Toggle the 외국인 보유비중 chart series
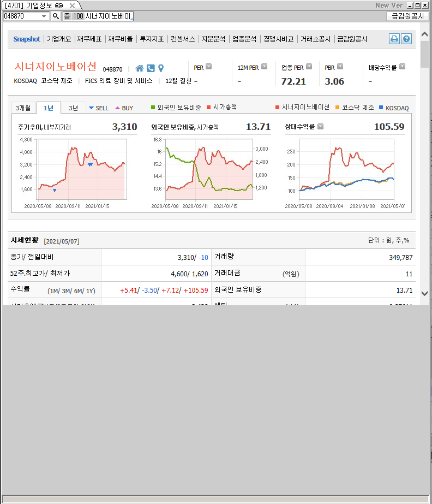This screenshot has width=432, height=504. coord(176,108)
